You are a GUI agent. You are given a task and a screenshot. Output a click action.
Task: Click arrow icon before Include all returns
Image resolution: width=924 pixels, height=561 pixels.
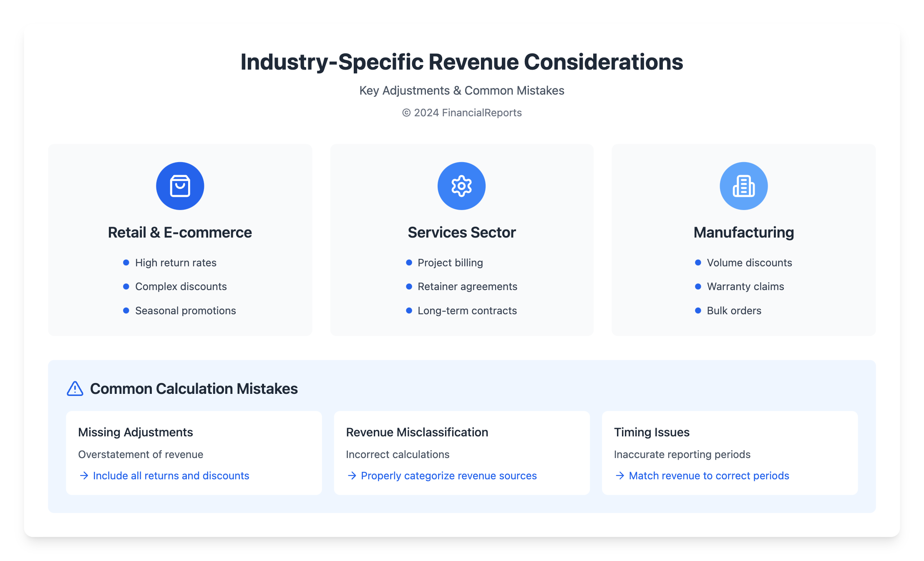point(84,476)
